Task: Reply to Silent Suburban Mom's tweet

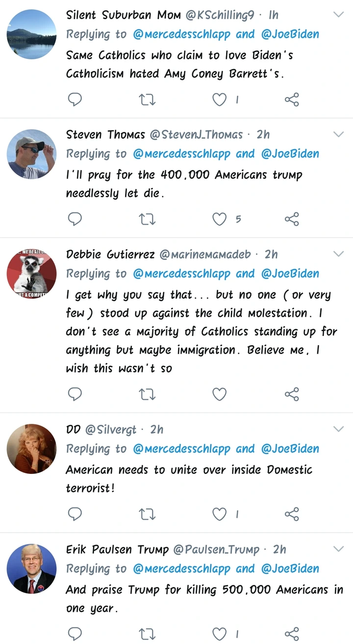Action: tap(75, 100)
